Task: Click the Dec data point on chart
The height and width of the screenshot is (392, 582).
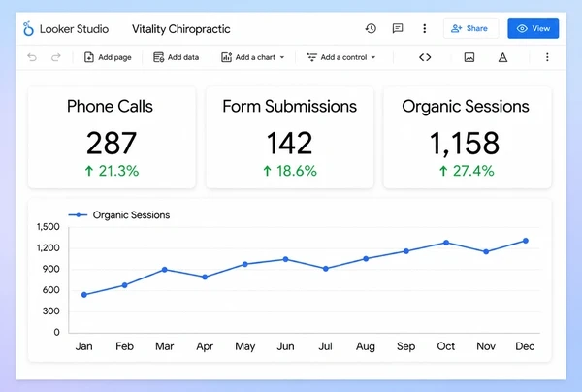Action: 526,241
